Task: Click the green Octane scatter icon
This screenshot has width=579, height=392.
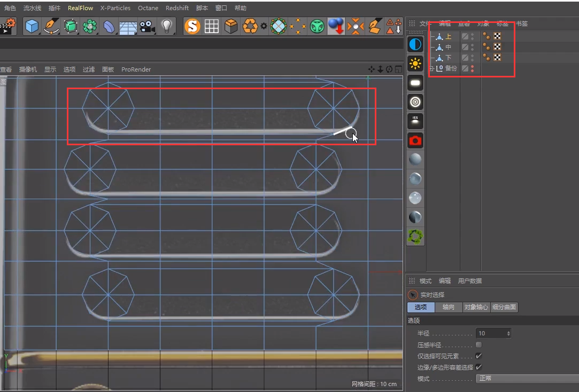Action: (x=415, y=236)
